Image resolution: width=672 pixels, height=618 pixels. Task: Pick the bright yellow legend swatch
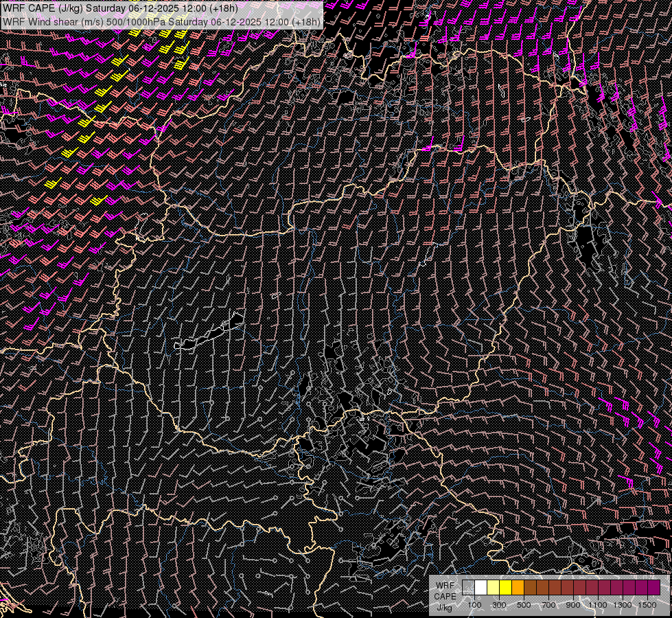tap(506, 587)
